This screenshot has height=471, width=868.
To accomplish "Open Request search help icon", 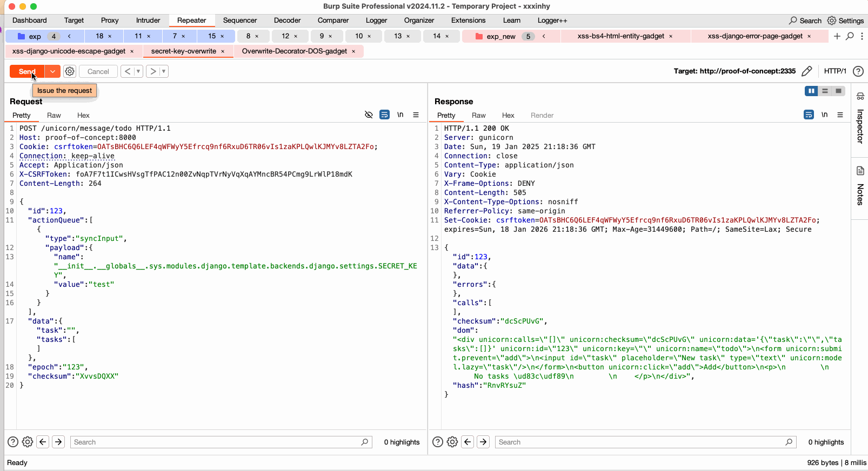I will pyautogui.click(x=13, y=442).
